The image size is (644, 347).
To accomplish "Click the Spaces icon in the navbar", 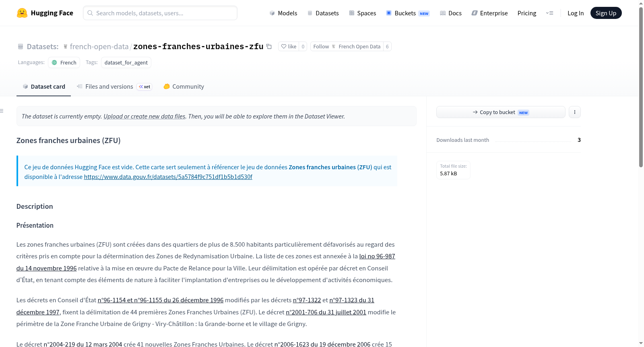I will [352, 13].
